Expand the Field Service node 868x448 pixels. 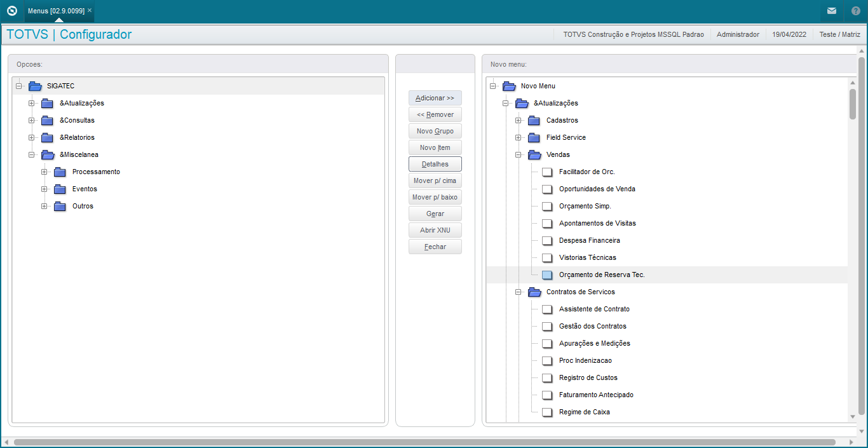(519, 137)
